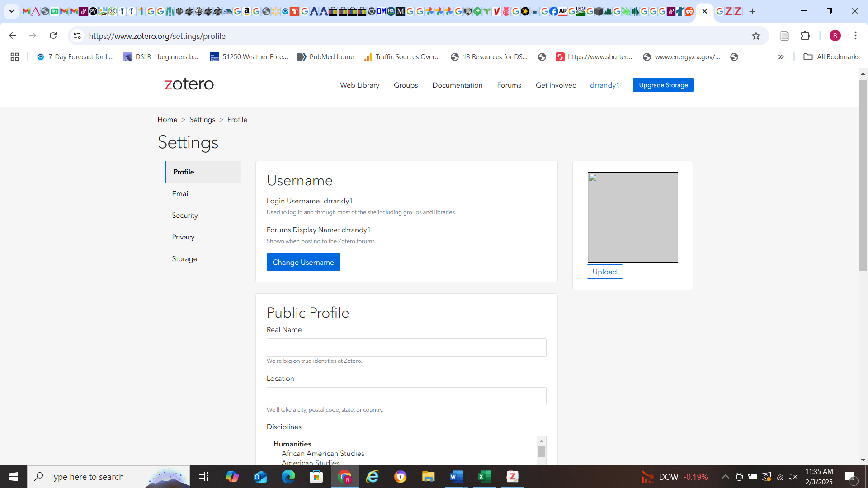Click the Disciplines list scrollbar thumb
Viewport: 868px width, 488px height.
coord(541,451)
